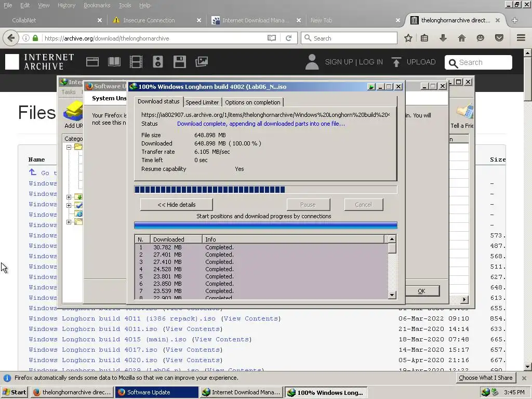Click the Firefox search input field
Viewport: 532px width, 399px height.
click(349, 38)
